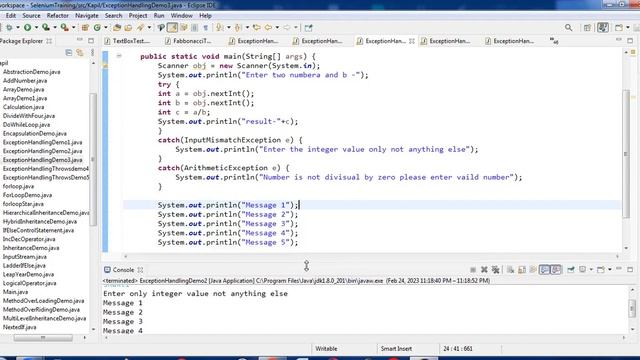Viewport: 640px width, 360px height.
Task: Show hidden editor tabs list (»)
Action: 554,41
